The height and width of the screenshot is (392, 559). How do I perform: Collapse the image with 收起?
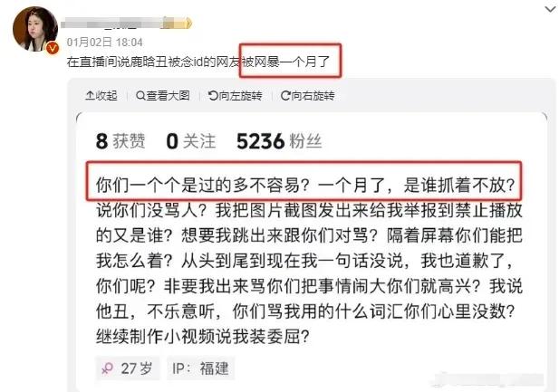pyautogui.click(x=101, y=95)
